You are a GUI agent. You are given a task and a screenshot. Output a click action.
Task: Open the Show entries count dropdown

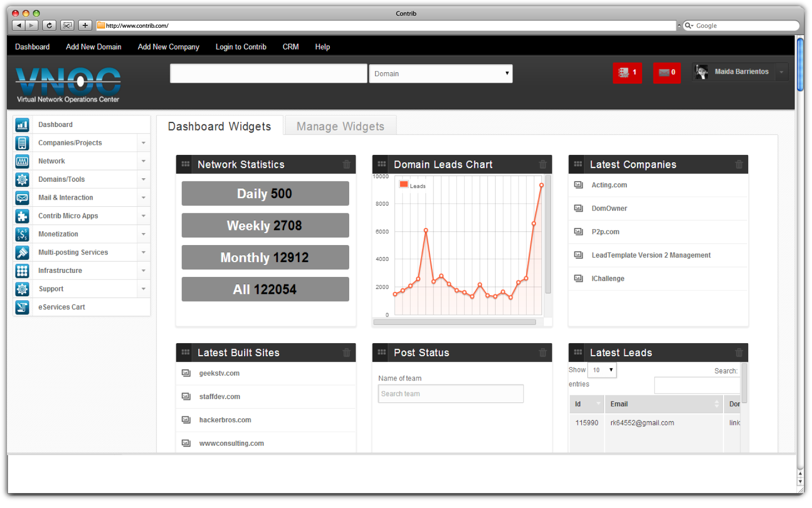602,370
